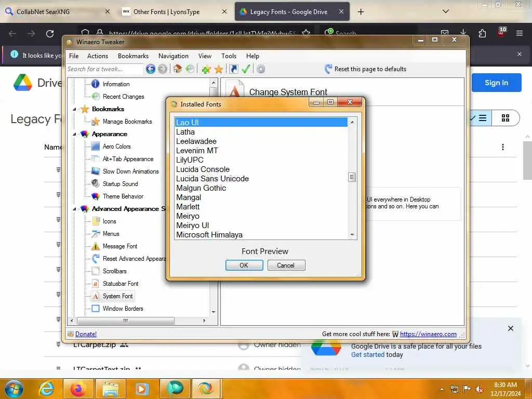Click the Drive three-dot more options icon
532x399 pixels.
(x=503, y=147)
